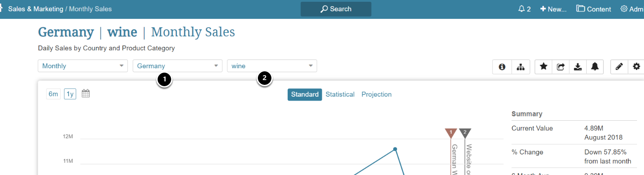Click the red event marker 1 on chart
Image resolution: width=644 pixels, height=175 pixels.
click(x=450, y=132)
